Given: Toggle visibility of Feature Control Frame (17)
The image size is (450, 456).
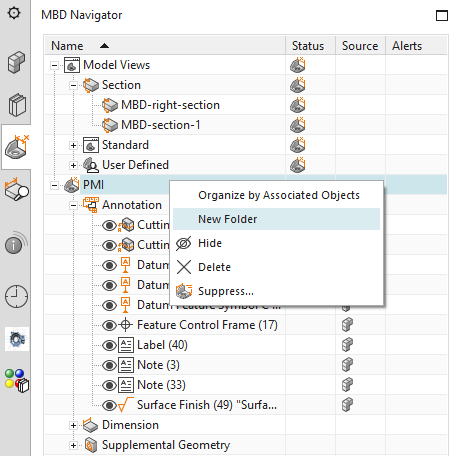Looking at the screenshot, I should [109, 325].
